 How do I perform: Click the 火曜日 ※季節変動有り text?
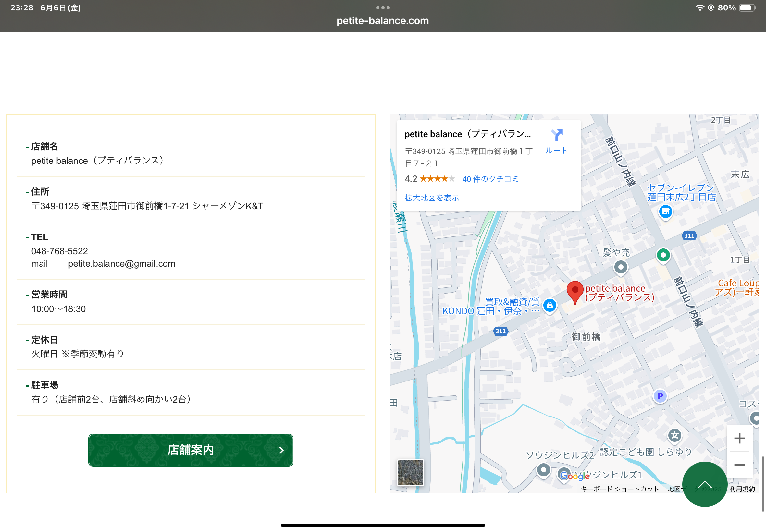[78, 354]
